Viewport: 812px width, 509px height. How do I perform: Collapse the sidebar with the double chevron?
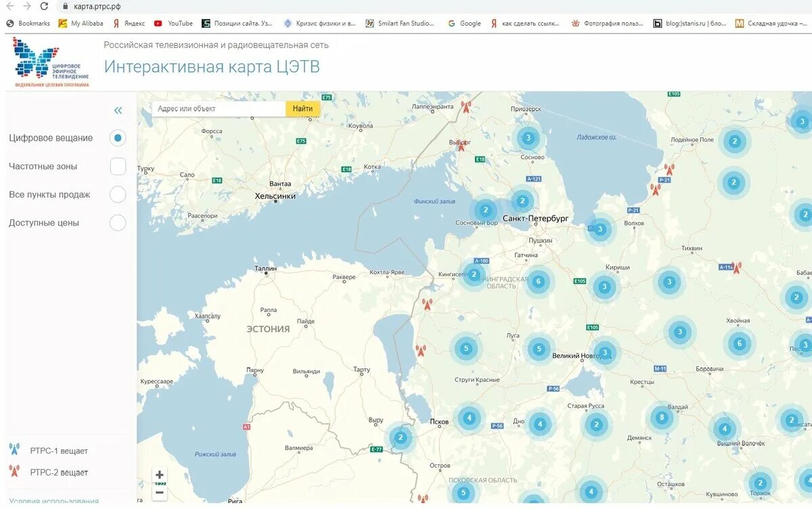point(118,110)
